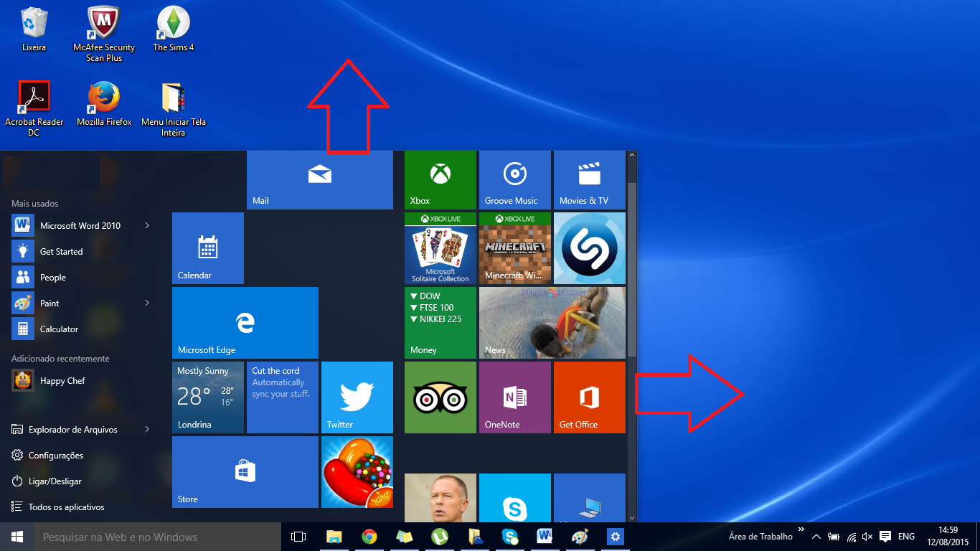Select the McAfee Security Scan Plus desktop icon
This screenshot has width=980, height=551.
coord(104,34)
